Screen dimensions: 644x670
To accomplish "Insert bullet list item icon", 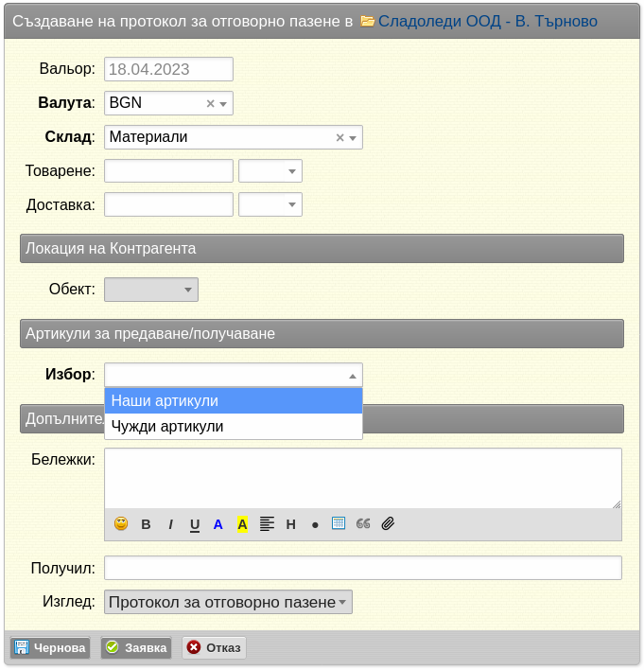I will point(315,525).
